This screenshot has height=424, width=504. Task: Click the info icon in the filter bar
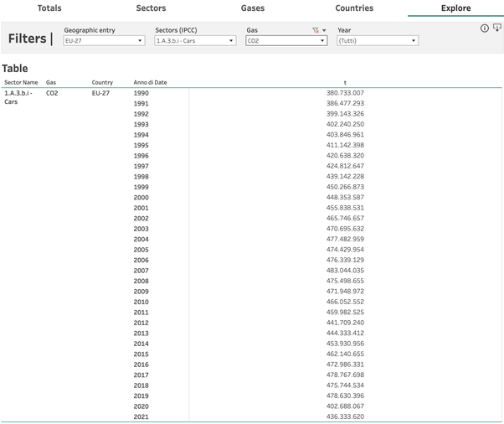coord(484,28)
